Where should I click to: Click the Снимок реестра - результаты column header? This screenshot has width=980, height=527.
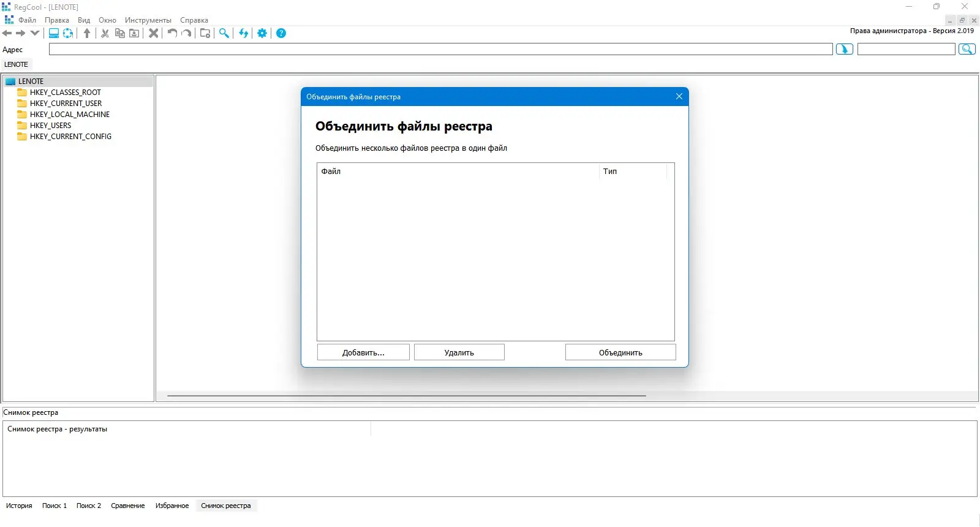187,429
